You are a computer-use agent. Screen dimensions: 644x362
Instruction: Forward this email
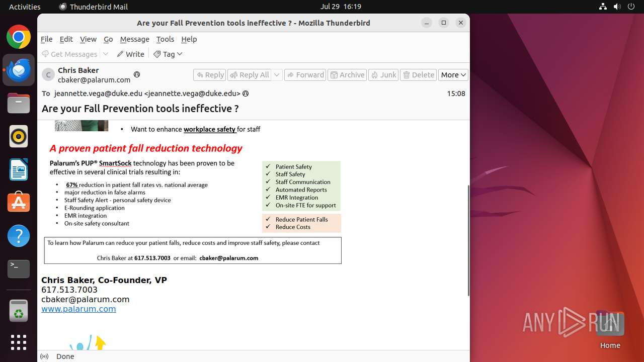(x=305, y=75)
